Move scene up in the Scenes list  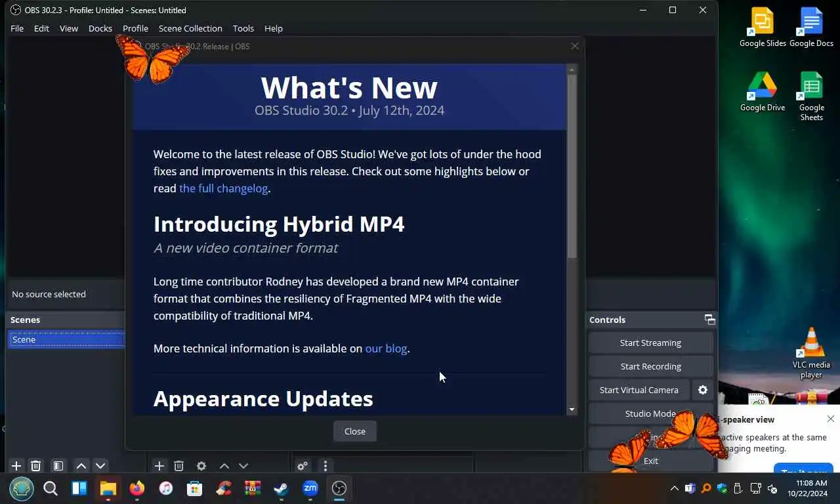pyautogui.click(x=81, y=466)
